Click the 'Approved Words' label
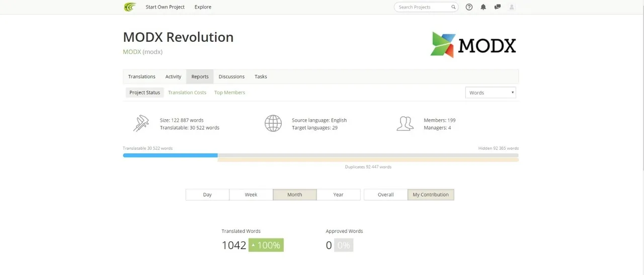The height and width of the screenshot is (275, 644). point(344,231)
